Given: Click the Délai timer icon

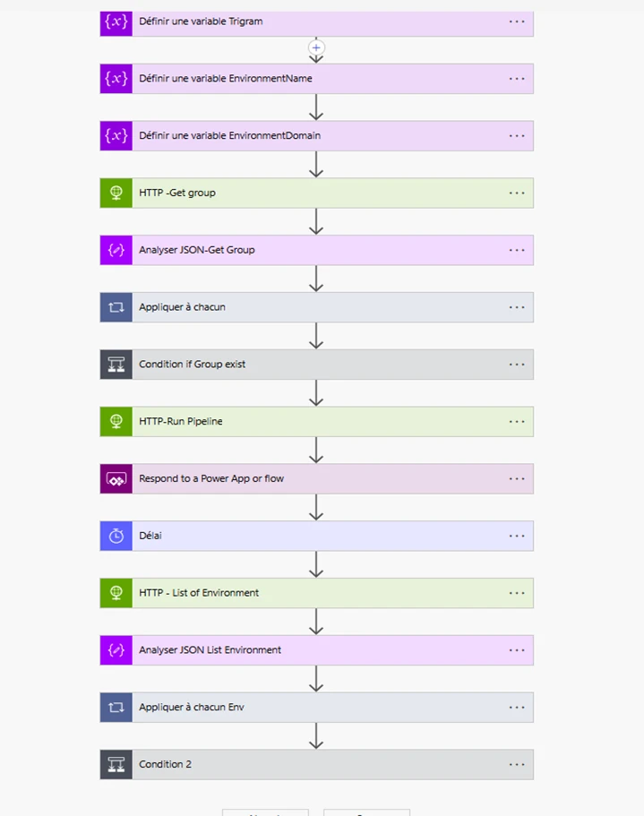Looking at the screenshot, I should click(116, 536).
